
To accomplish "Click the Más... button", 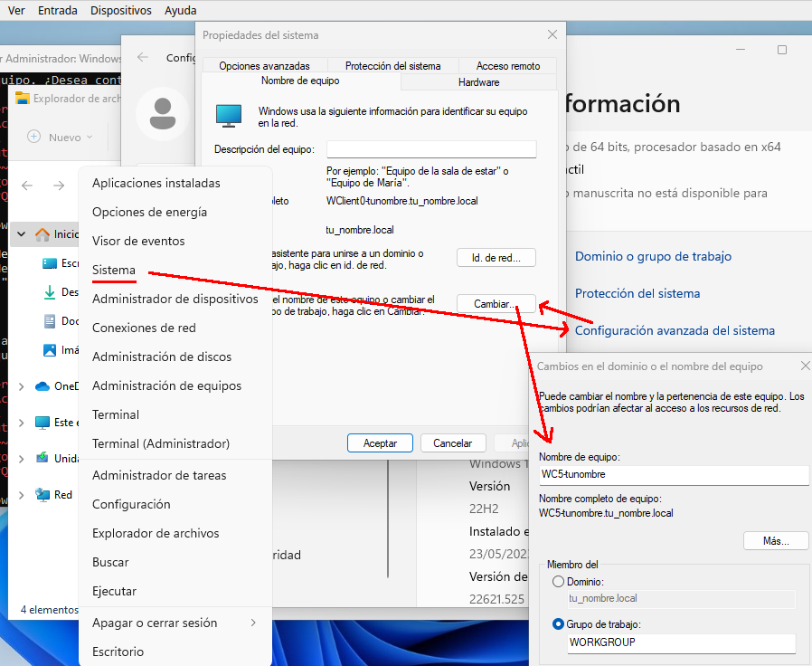I will tap(775, 541).
